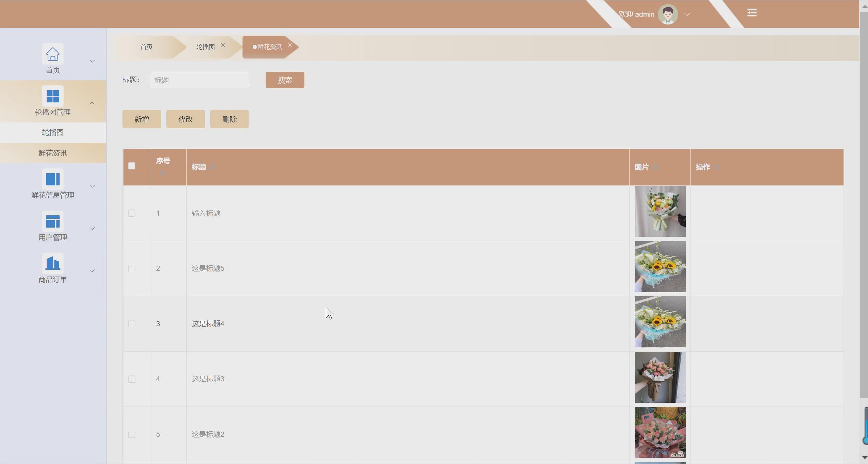This screenshot has width=868, height=464.
Task: Expand the 鲜花信息管理 chevron
Action: click(x=92, y=186)
